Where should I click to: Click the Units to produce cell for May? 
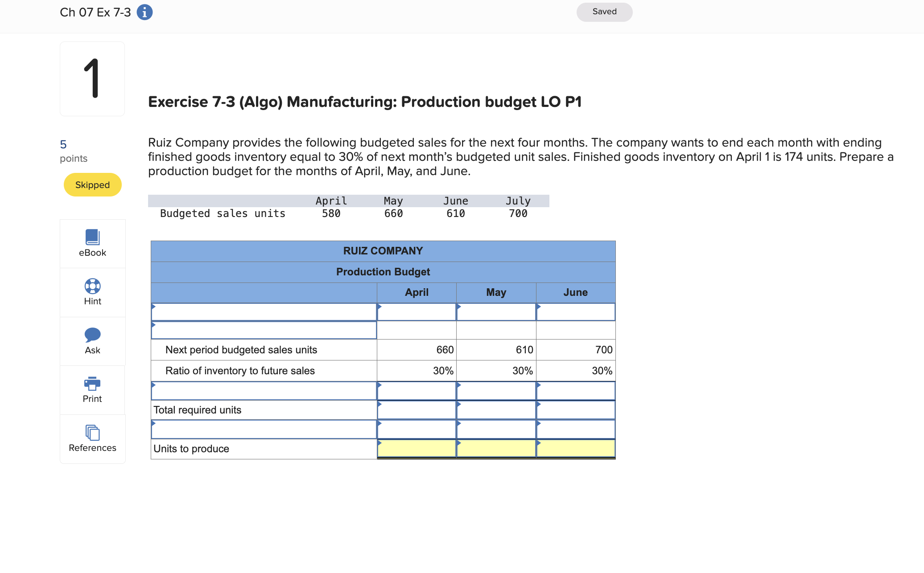click(x=496, y=449)
